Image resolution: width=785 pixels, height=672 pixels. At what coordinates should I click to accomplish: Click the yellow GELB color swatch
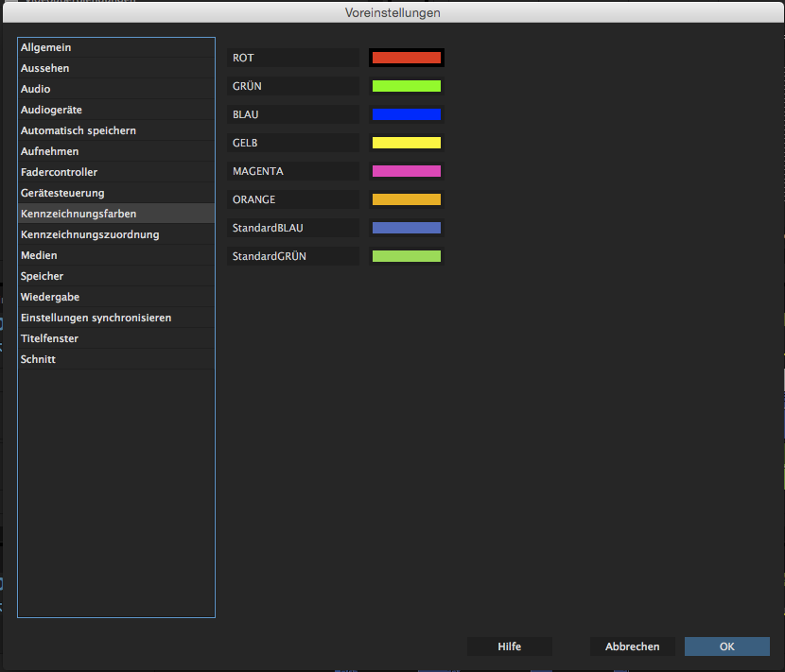tap(407, 143)
